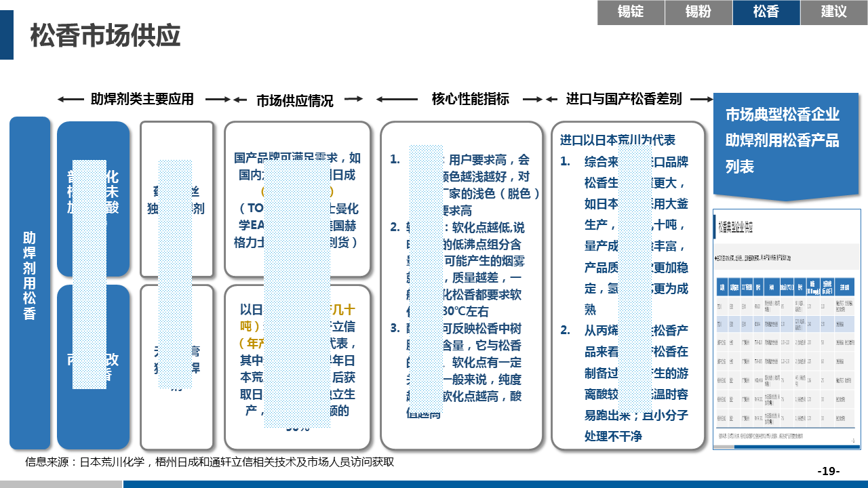Click the page number -19-
The image size is (868, 488).
tap(829, 471)
